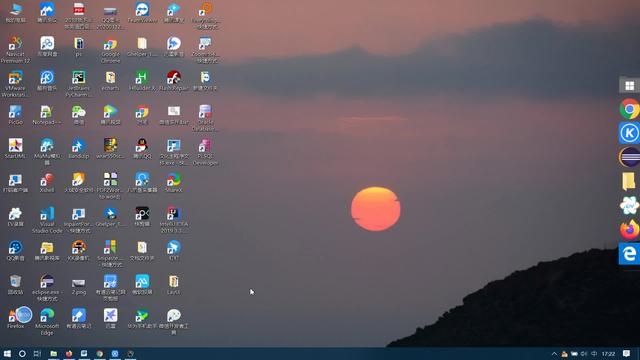Show hidden system tray icons
Image resolution: width=640 pixels, height=360 pixels.
click(x=554, y=353)
